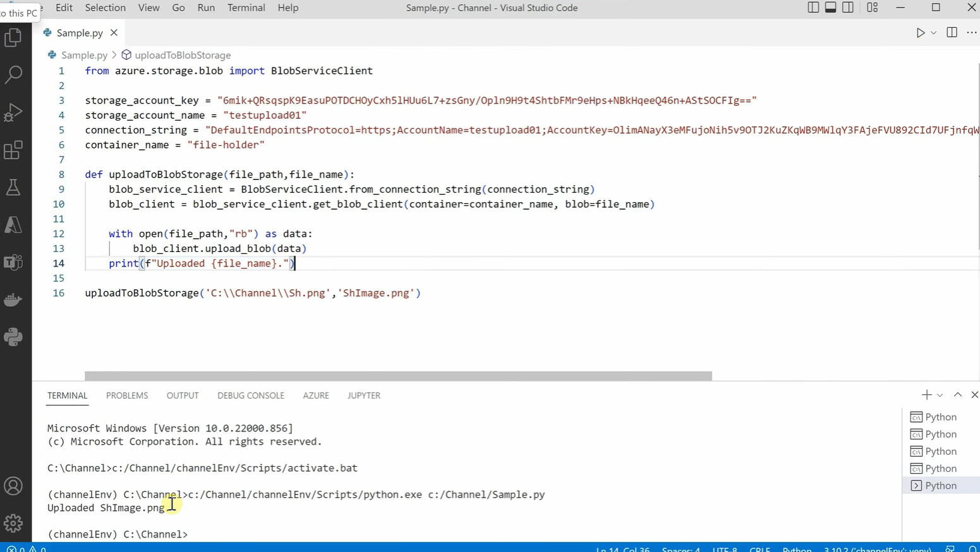This screenshot has height=552, width=980.
Task: Open the Manage gear menu
Action: click(x=13, y=523)
